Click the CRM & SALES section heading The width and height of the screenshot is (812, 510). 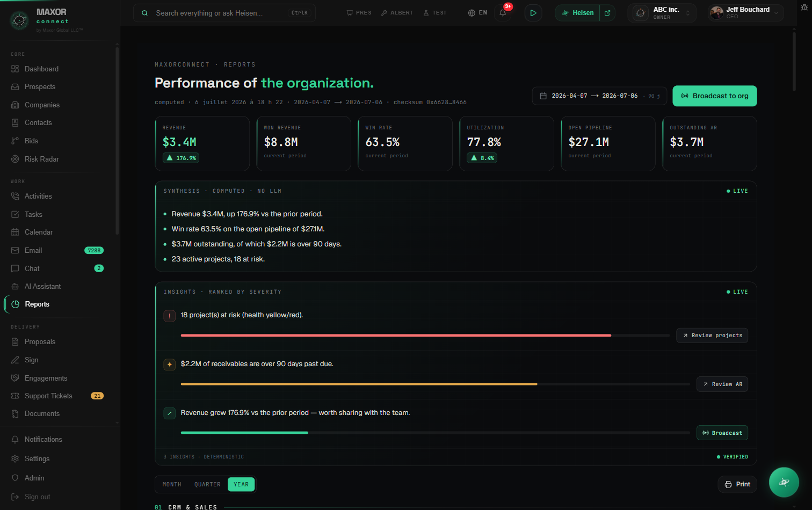[192, 507]
